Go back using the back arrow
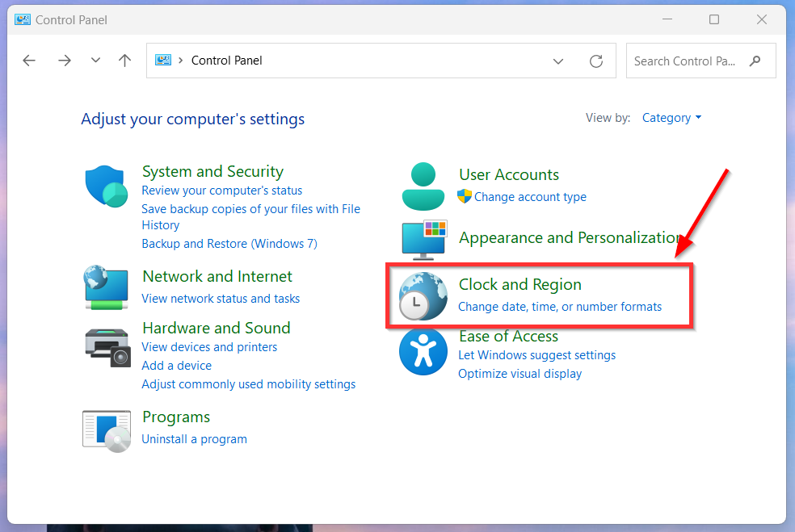Screen dimensions: 795x532 pos(29,61)
